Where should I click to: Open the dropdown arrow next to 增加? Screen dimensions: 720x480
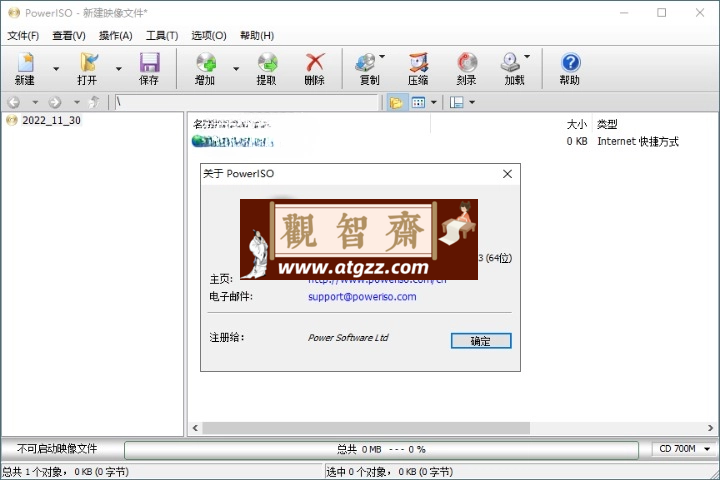236,69
